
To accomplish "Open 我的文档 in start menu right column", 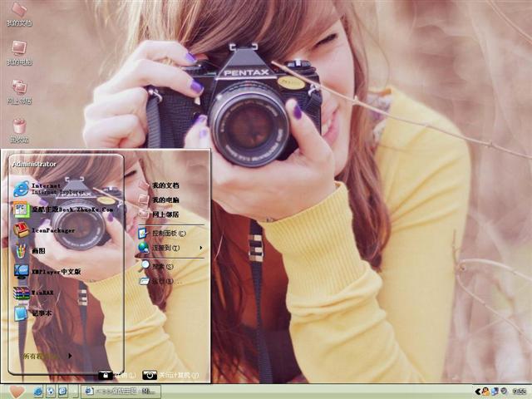I will pyautogui.click(x=160, y=185).
